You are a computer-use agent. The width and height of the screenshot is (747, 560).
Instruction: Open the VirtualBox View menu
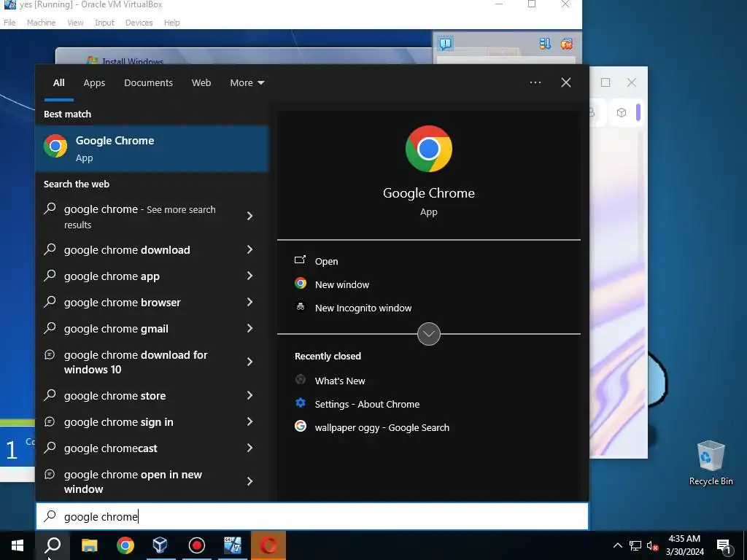click(x=75, y=23)
